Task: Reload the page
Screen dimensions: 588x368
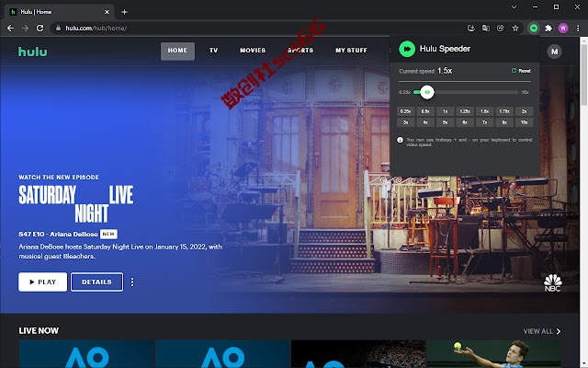Action: (x=40, y=29)
